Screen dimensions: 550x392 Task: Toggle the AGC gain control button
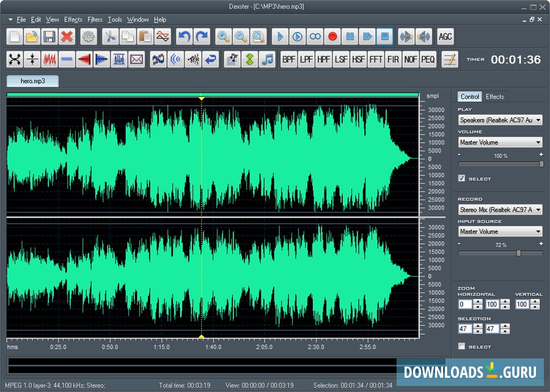point(446,37)
